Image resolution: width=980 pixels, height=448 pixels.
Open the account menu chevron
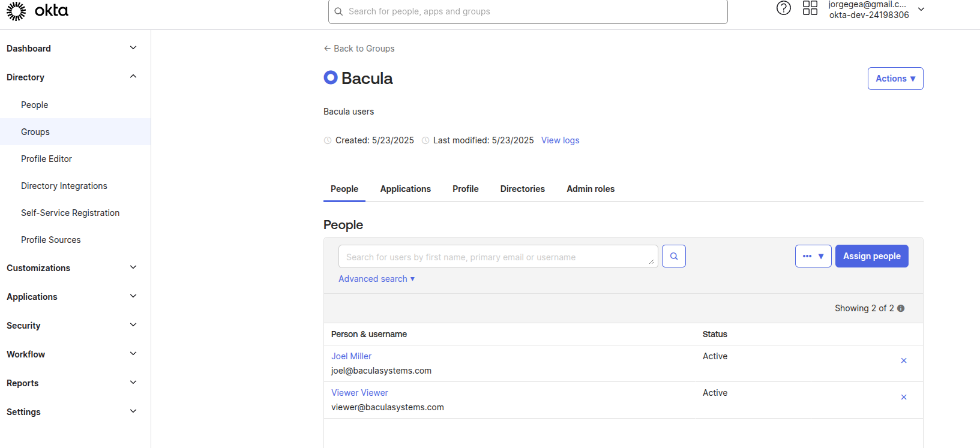coord(921,10)
